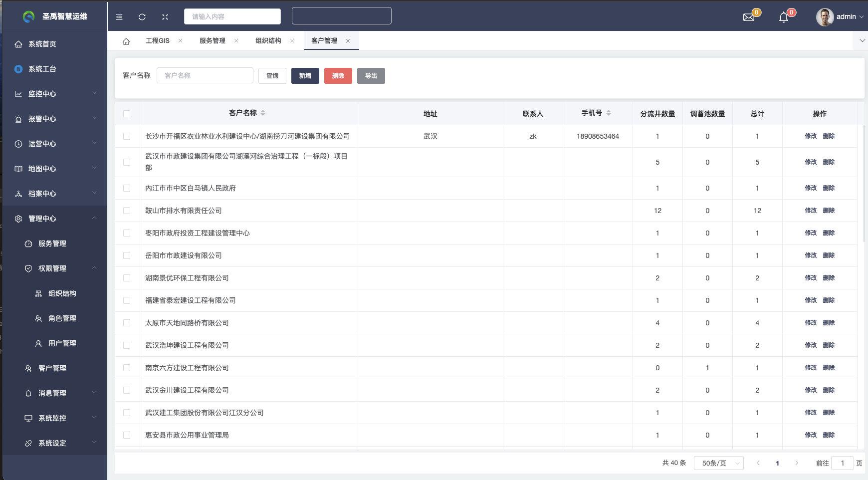Close the 工程GIS tab
The width and height of the screenshot is (868, 480).
point(181,41)
